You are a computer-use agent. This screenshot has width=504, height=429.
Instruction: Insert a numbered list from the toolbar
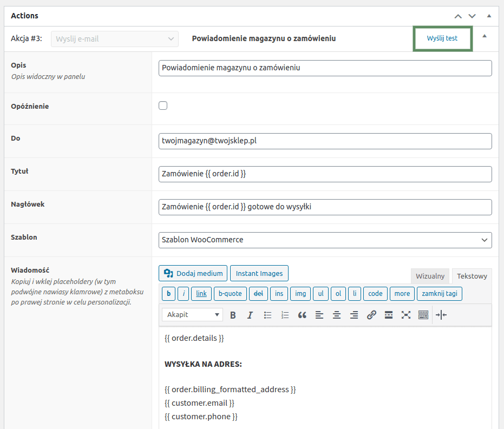[285, 315]
